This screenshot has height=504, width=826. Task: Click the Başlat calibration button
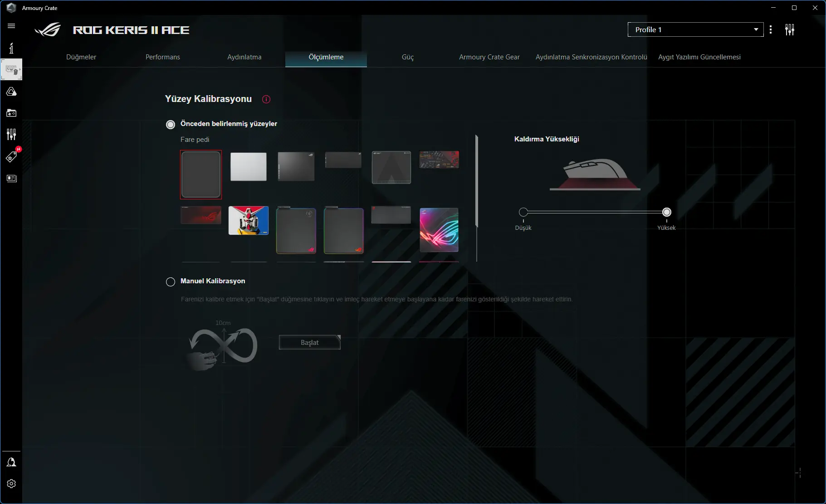310,343
